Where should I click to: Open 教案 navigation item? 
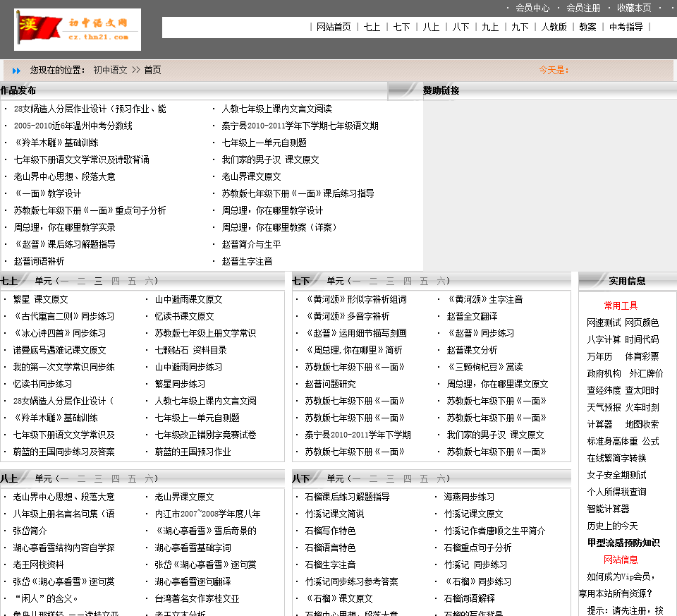tap(587, 27)
